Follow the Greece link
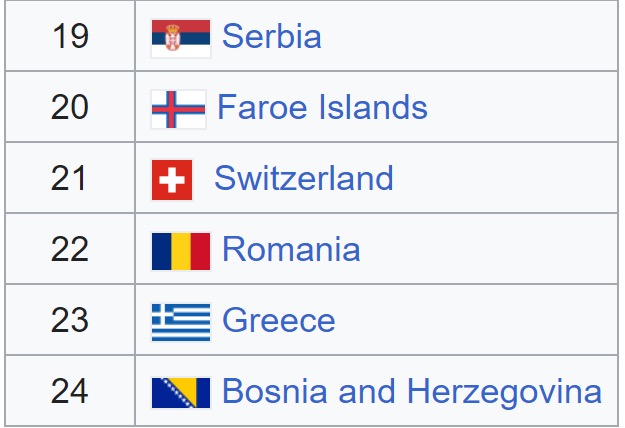This screenshot has height=428, width=625. point(278,320)
